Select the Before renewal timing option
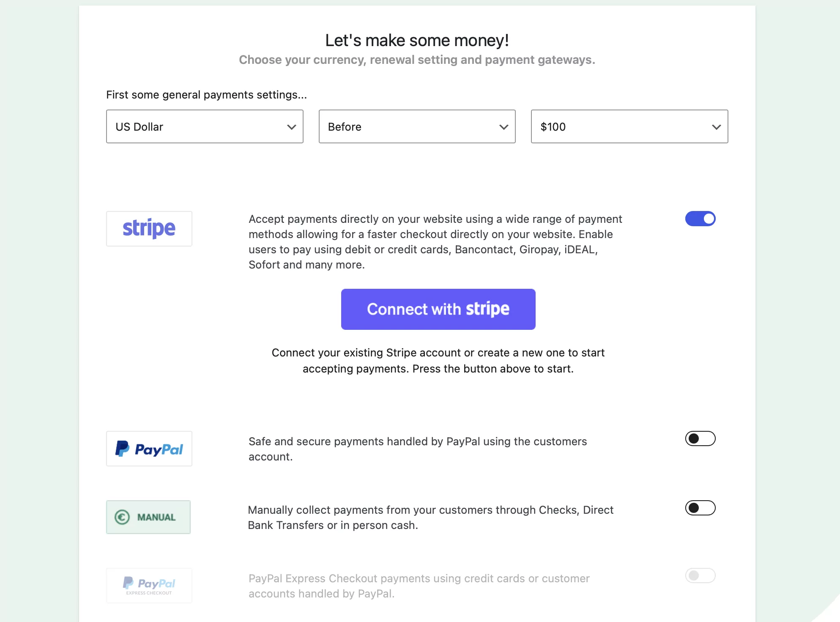The width and height of the screenshot is (840, 622). coord(417,126)
